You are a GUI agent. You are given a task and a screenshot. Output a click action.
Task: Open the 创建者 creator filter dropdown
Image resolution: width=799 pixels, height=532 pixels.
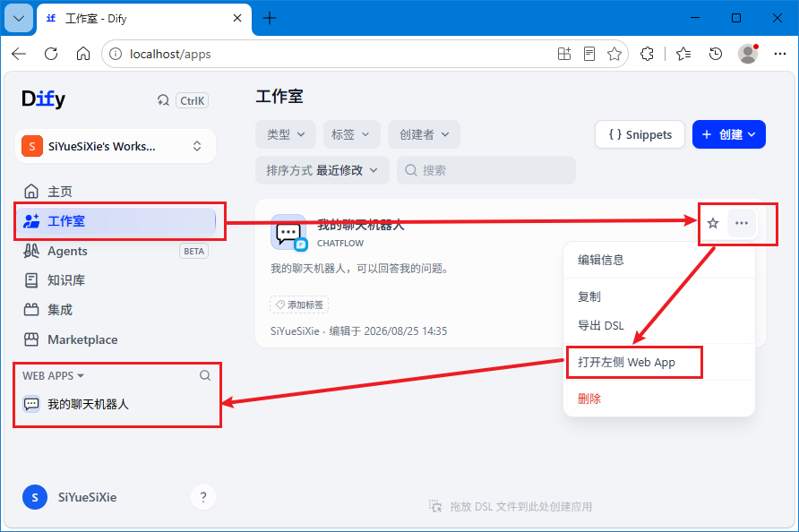coord(424,134)
